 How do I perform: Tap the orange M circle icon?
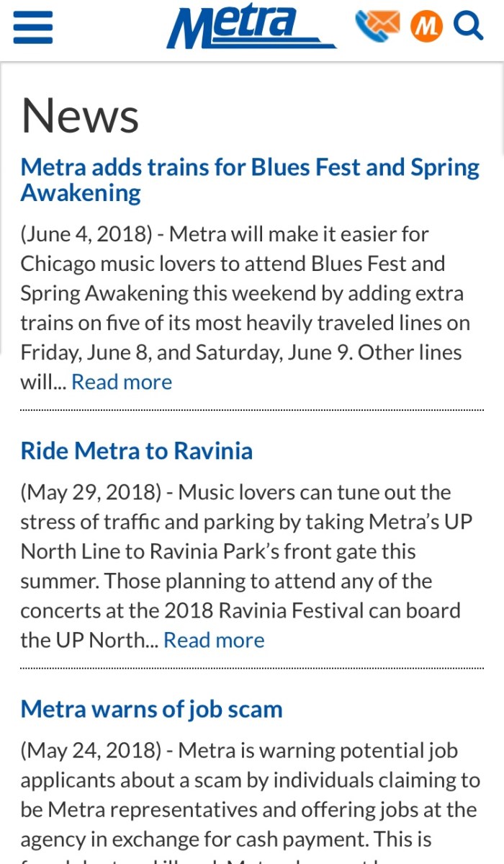pyautogui.click(x=426, y=27)
